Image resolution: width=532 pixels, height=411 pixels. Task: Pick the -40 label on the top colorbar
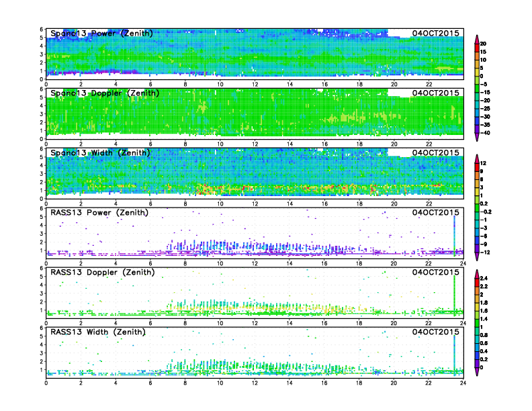point(485,132)
